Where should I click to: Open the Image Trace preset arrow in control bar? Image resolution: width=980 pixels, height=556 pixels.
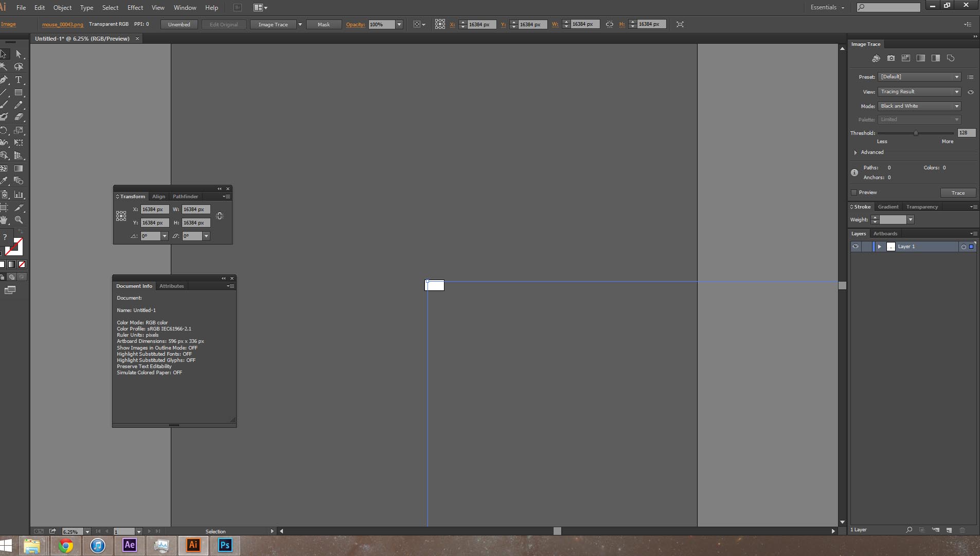(300, 25)
